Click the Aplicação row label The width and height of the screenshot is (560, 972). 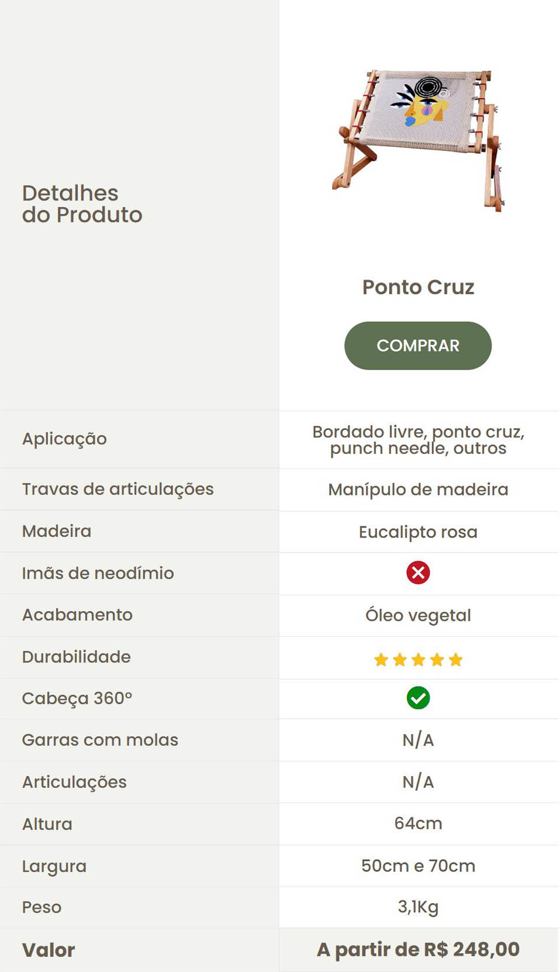(x=64, y=439)
